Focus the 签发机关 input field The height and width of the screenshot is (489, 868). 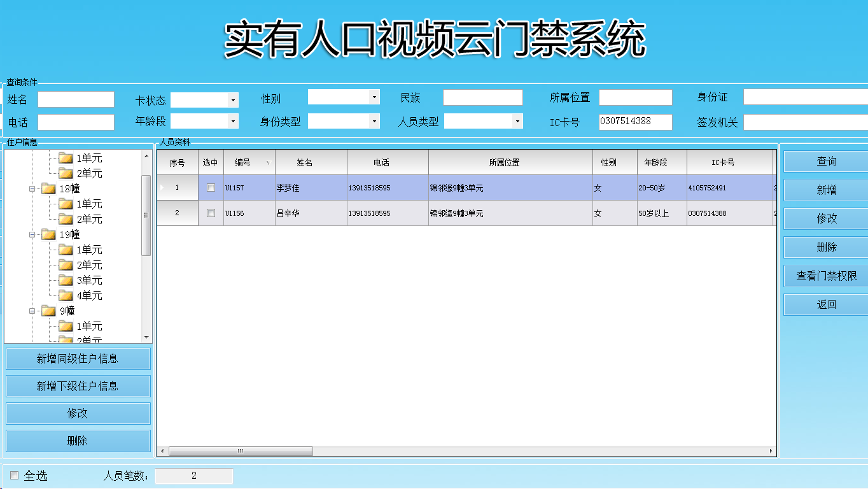point(806,122)
